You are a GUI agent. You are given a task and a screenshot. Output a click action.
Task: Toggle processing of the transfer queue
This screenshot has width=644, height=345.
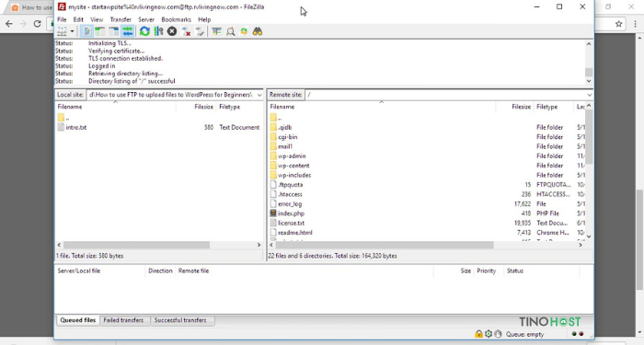point(158,31)
